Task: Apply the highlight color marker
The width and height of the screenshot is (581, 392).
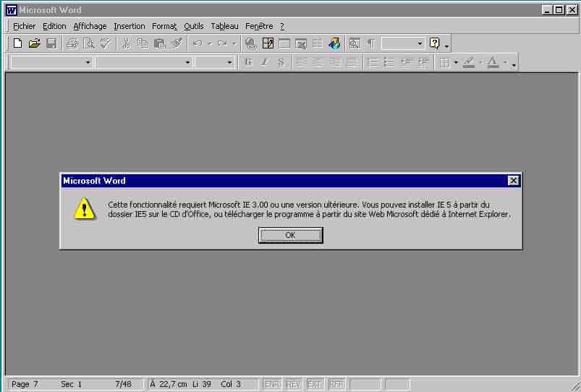Action: 469,63
